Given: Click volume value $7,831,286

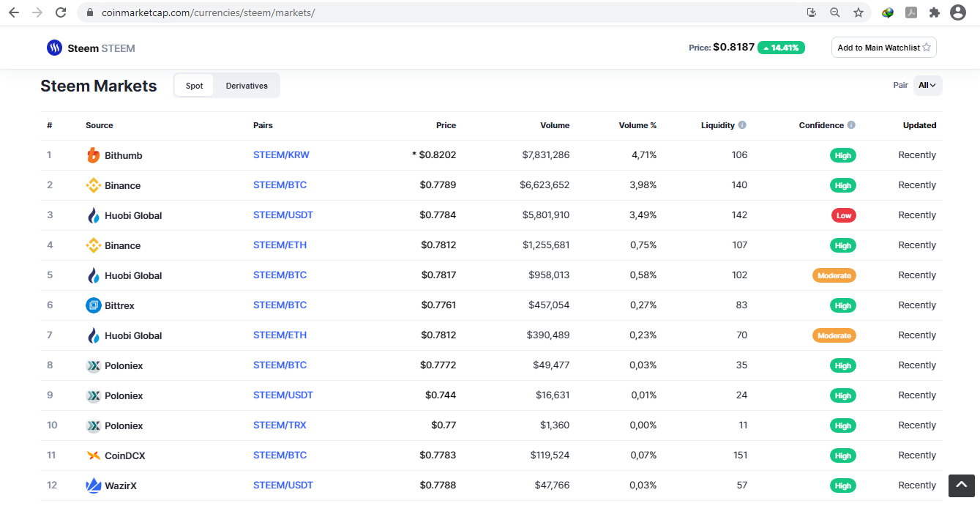Looking at the screenshot, I should click(x=546, y=155).
